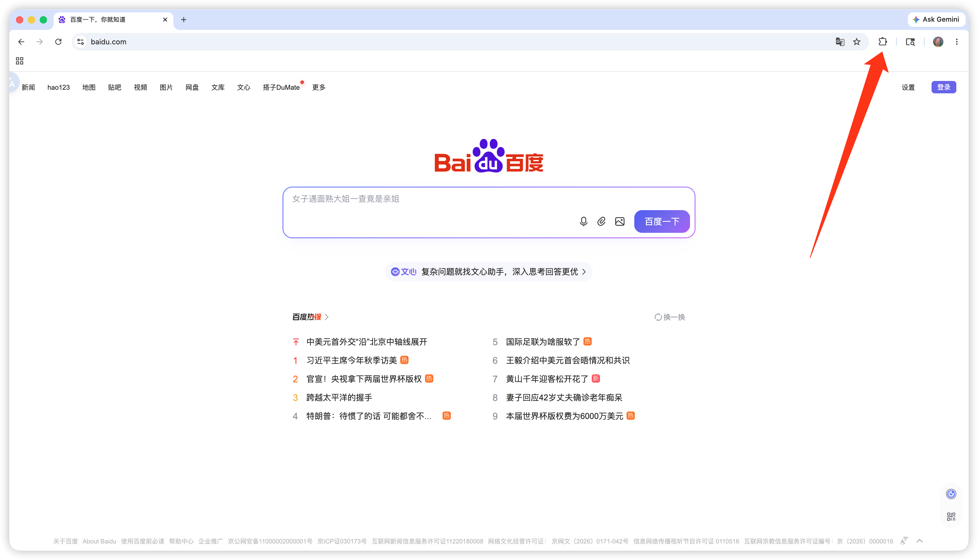Open hot search 本届世界杯版权费为6000万美元
The height and width of the screenshot is (560, 978).
click(564, 416)
